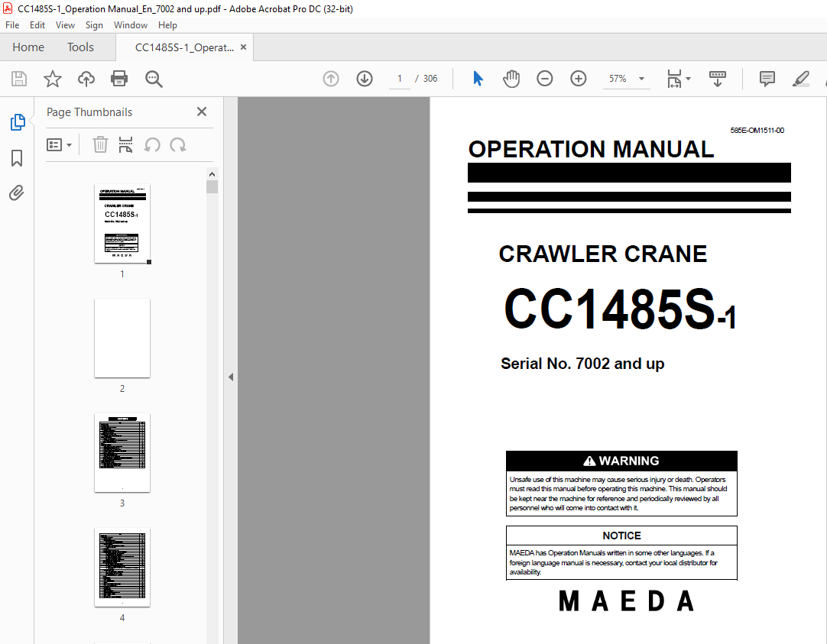The image size is (827, 644).
Task: Switch to the Home tab
Action: pyautogui.click(x=28, y=47)
